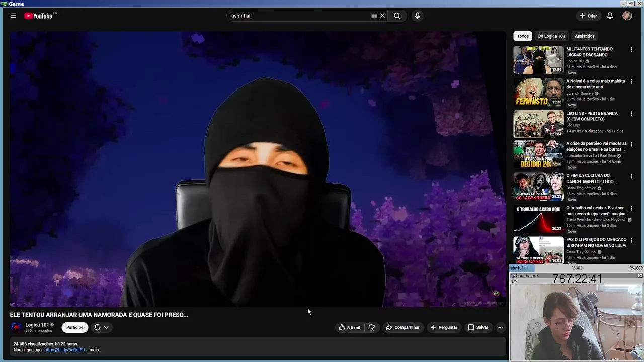Open the on-screen keyboard icon in search
The width and height of the screenshot is (644, 362).
click(x=374, y=16)
